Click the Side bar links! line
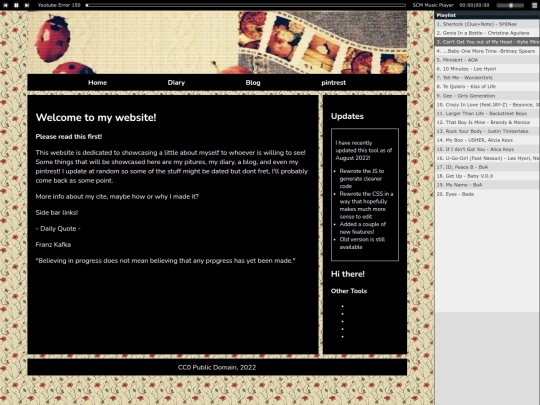The height and width of the screenshot is (405, 540). coord(57,213)
